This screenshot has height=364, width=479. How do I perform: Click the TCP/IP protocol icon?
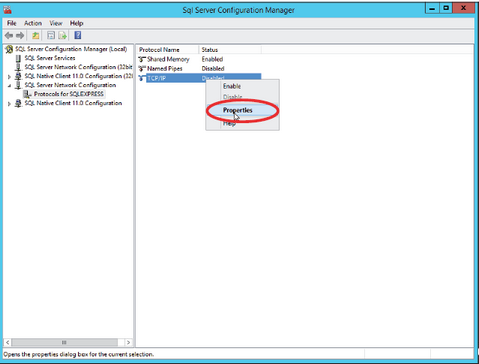142,78
